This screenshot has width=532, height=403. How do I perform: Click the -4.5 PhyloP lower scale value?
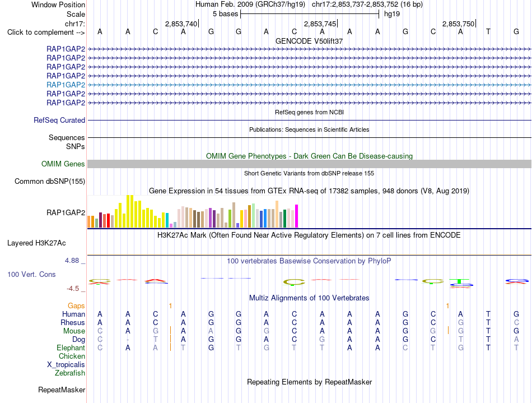(x=73, y=289)
